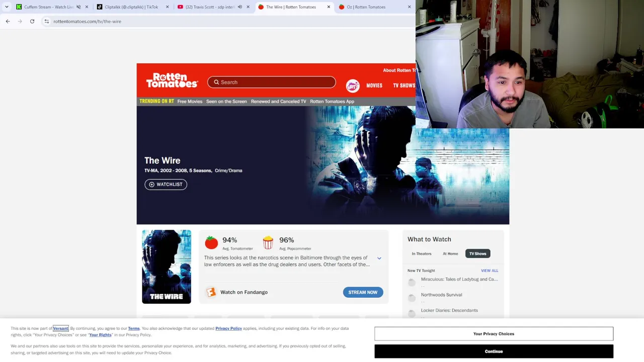Image resolution: width=644 pixels, height=362 pixels.
Task: Open the Terms link in banner
Action: click(134, 329)
